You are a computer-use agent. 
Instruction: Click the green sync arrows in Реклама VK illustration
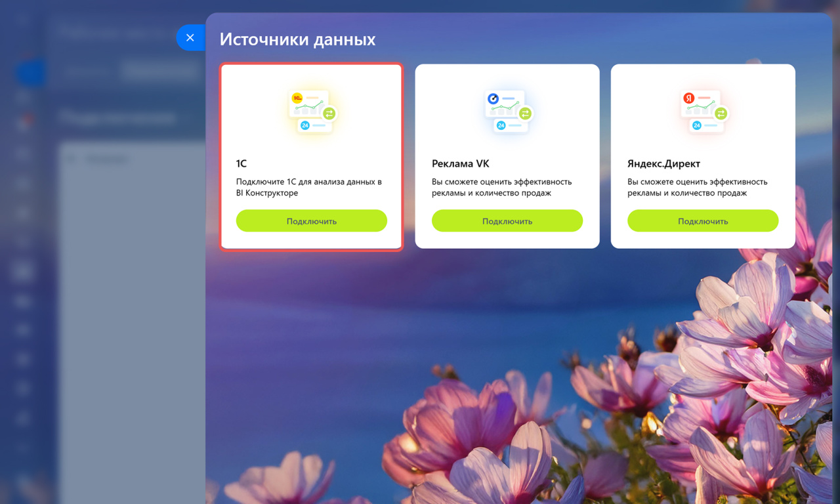524,114
